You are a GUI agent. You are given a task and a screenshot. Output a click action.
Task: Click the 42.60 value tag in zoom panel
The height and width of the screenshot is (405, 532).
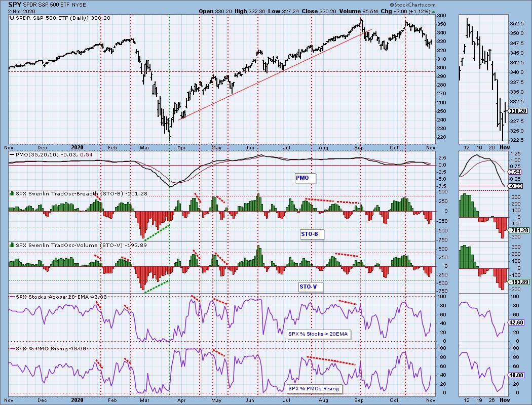tap(516, 322)
